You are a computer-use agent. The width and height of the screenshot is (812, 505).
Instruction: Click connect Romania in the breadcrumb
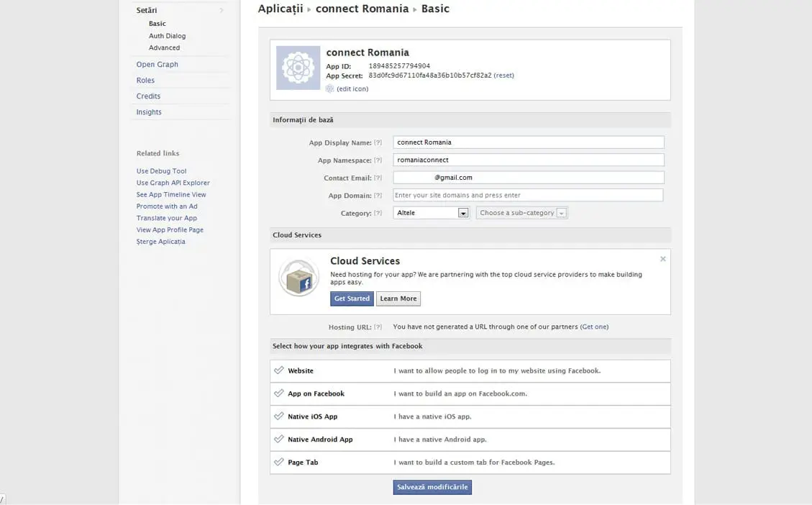tap(362, 9)
